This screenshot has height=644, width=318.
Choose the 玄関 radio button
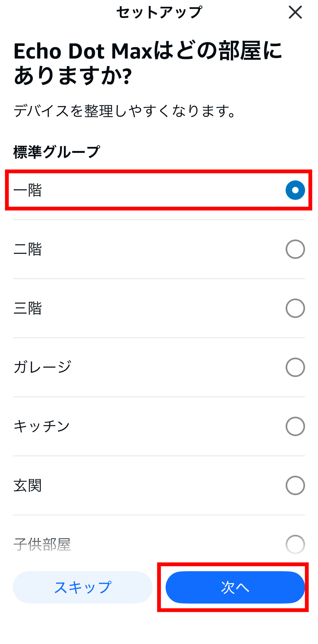tap(295, 485)
